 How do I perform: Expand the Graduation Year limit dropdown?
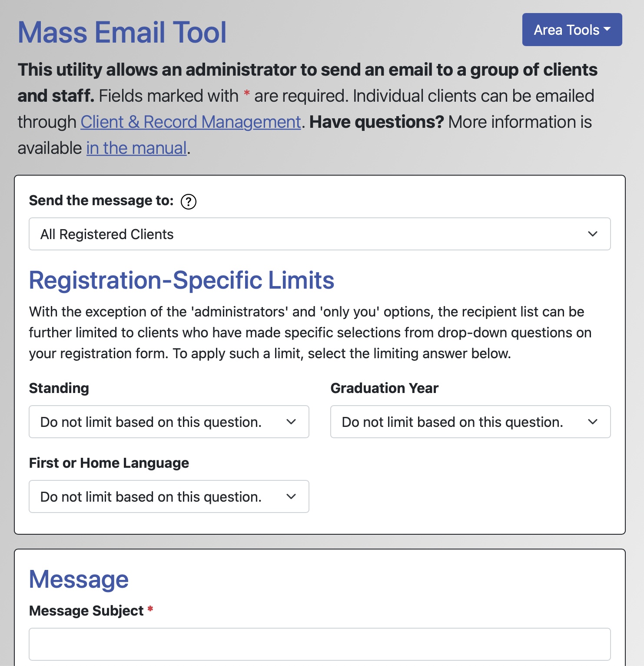point(471,422)
